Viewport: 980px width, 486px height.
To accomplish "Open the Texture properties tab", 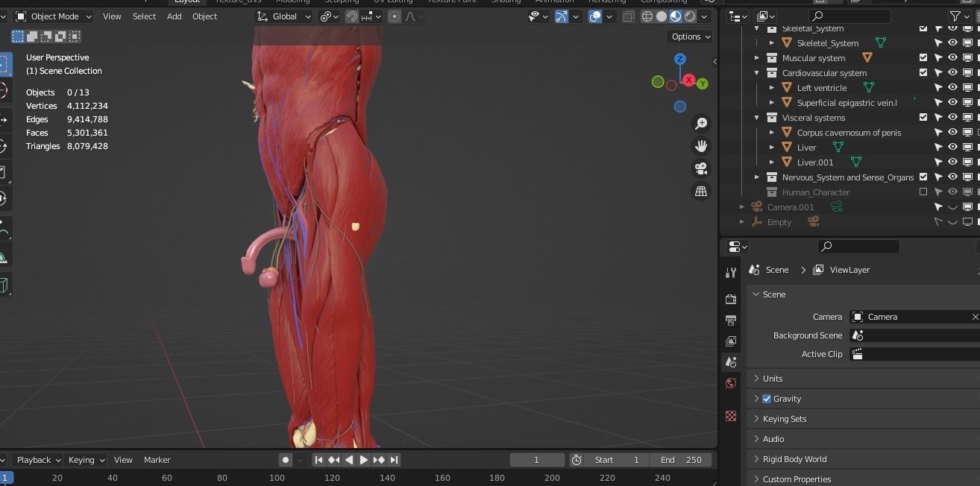I will coord(731,416).
